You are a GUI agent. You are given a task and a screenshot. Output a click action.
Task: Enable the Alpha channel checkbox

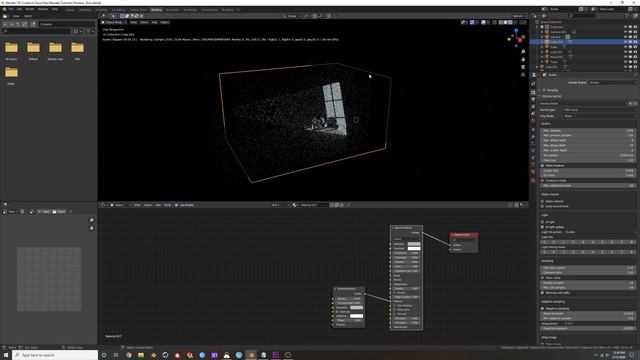click(x=542, y=201)
